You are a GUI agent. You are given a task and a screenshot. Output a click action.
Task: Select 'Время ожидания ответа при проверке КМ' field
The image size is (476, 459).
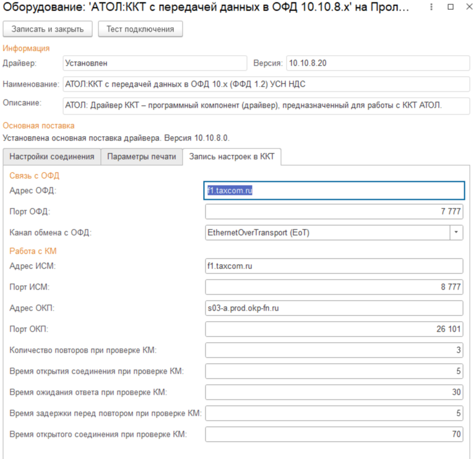(334, 392)
